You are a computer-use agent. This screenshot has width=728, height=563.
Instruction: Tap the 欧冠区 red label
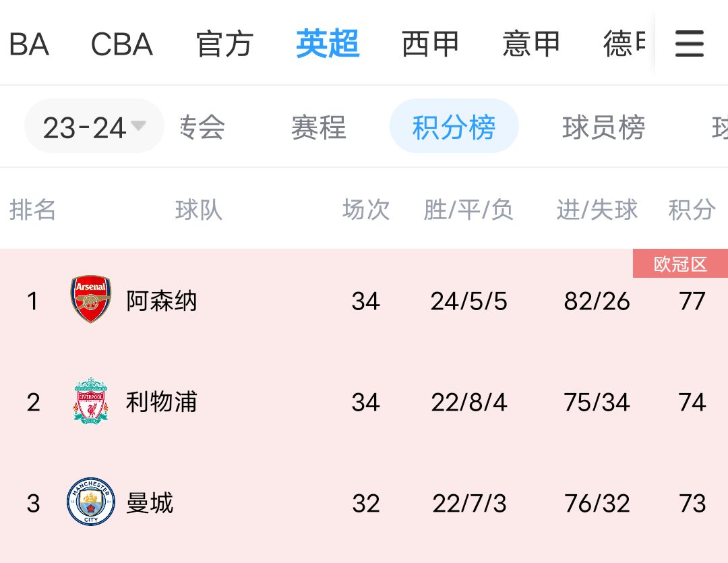tap(680, 264)
